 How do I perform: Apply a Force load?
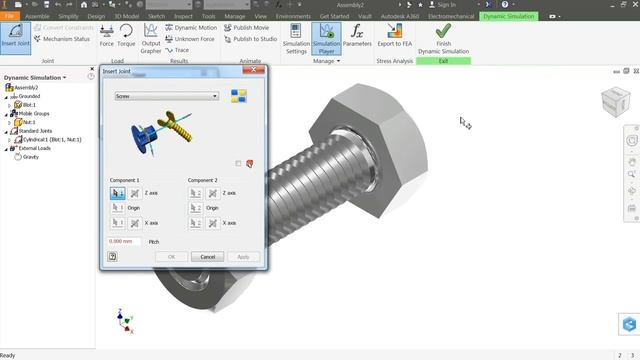pos(107,36)
